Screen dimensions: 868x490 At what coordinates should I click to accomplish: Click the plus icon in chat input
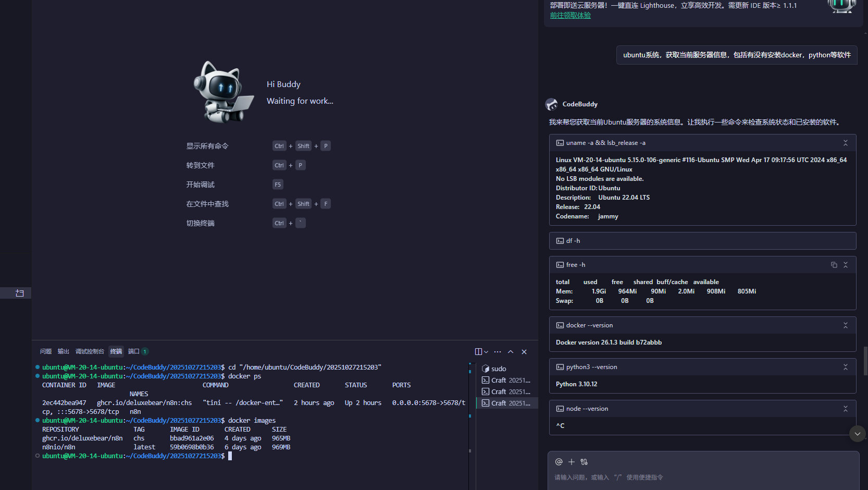(x=572, y=462)
